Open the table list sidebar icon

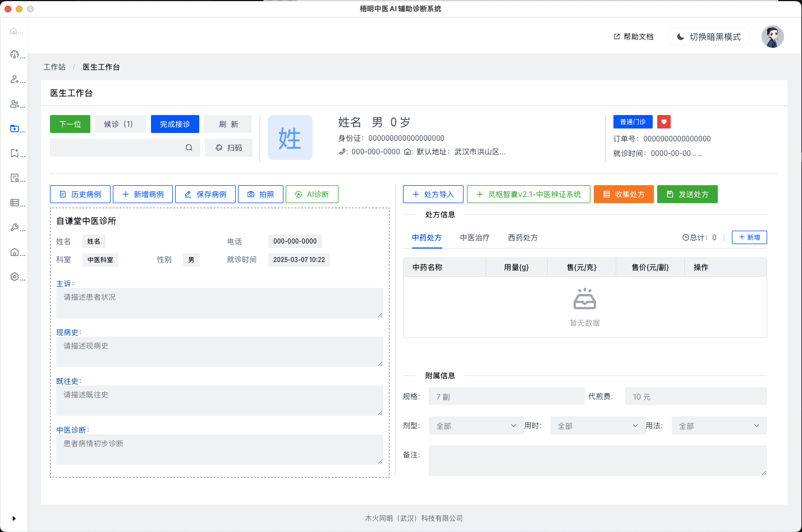(x=15, y=203)
